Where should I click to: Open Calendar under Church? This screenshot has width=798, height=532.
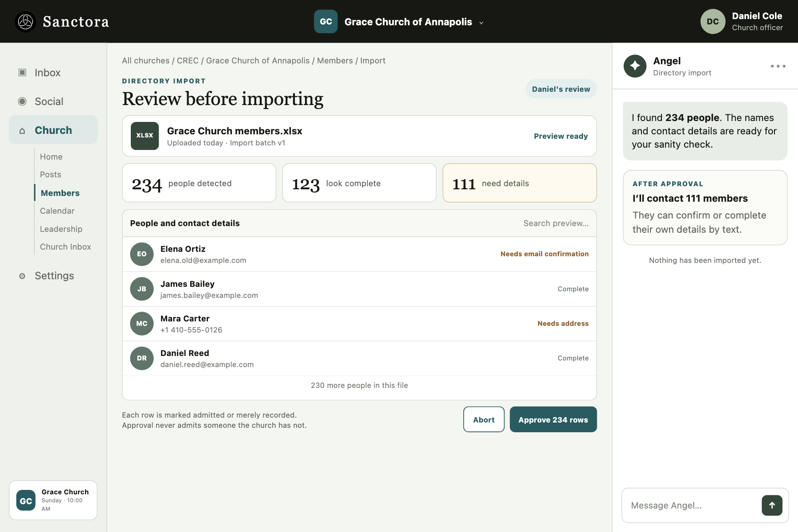pyautogui.click(x=57, y=211)
